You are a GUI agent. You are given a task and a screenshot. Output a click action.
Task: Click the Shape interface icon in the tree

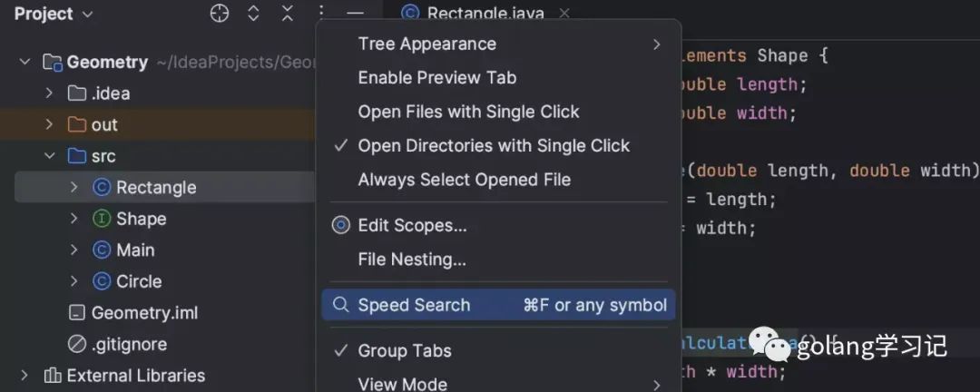(x=102, y=219)
